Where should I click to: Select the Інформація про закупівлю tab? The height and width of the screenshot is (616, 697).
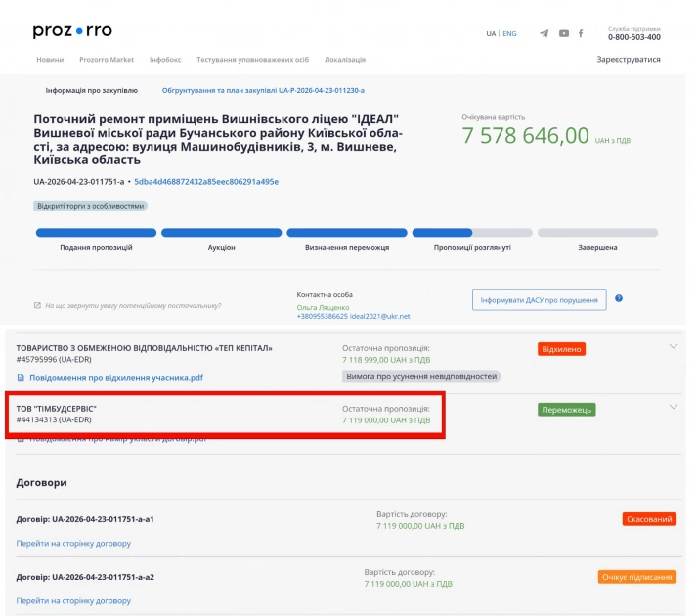(x=92, y=90)
